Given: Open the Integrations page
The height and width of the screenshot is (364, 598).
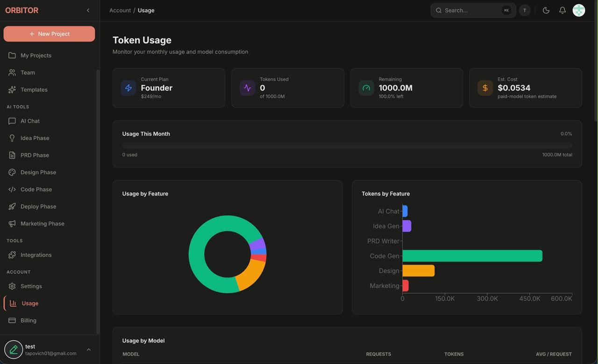Looking at the screenshot, I should click(36, 255).
